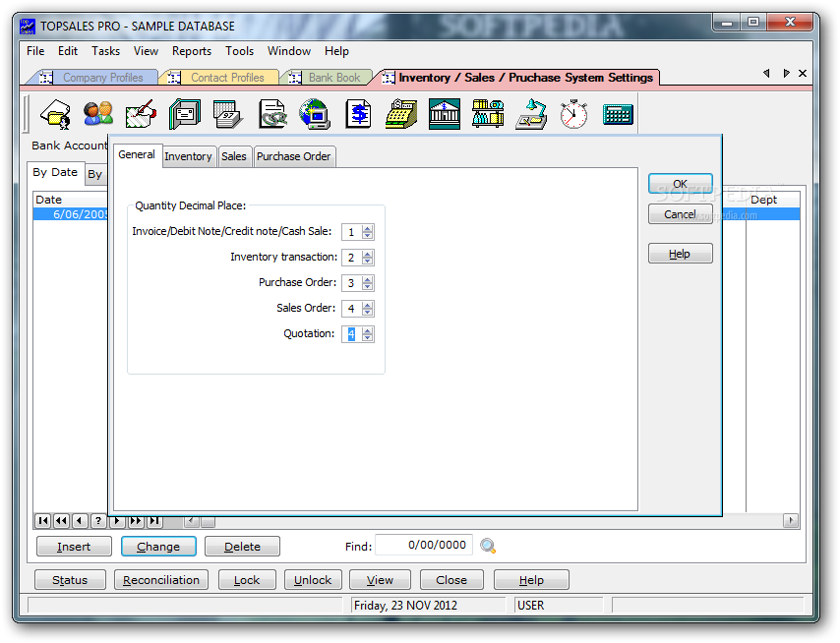This screenshot has width=840, height=643.
Task: Click the stopwatch toolbar icon
Action: [573, 114]
